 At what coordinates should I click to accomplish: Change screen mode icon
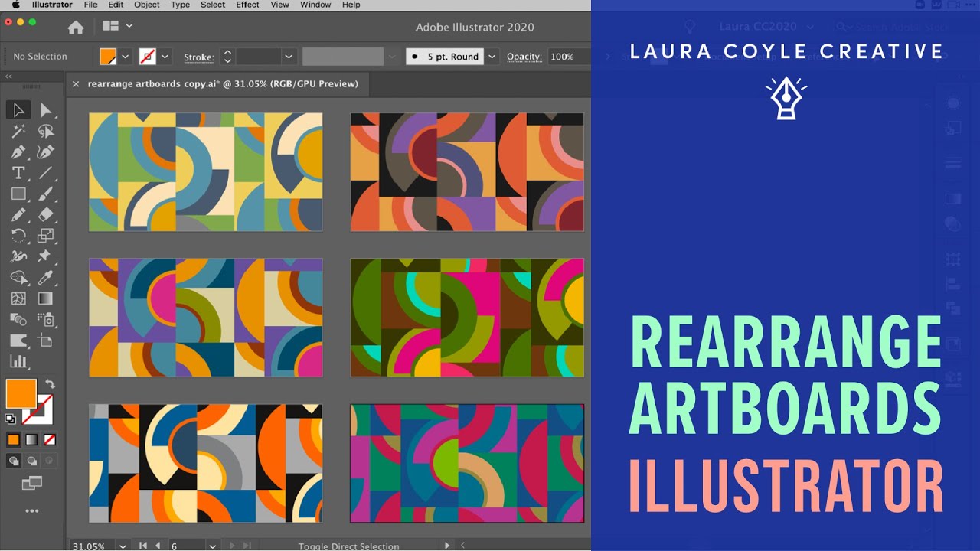pyautogui.click(x=31, y=483)
